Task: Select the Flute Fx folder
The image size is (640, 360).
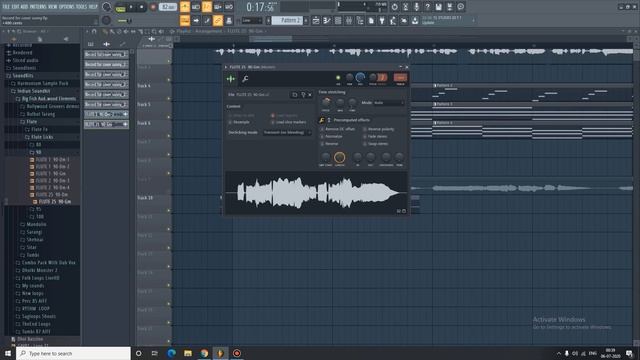Action: pyautogui.click(x=39, y=129)
